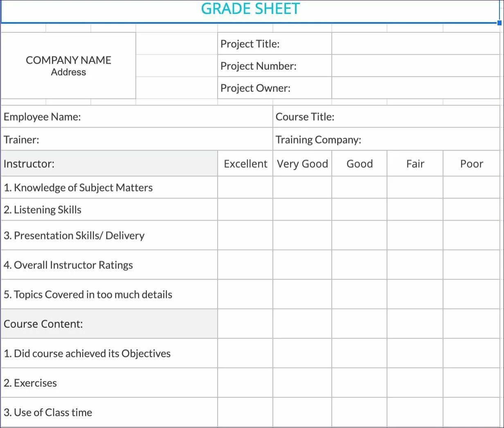
Task: Click Poor cell for Listening Skills
Action: coord(471,209)
